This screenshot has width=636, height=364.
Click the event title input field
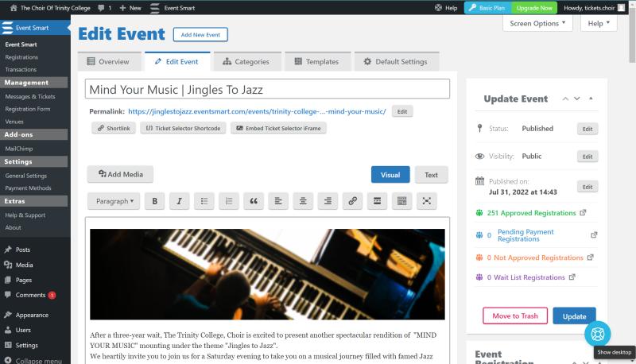pos(268,89)
